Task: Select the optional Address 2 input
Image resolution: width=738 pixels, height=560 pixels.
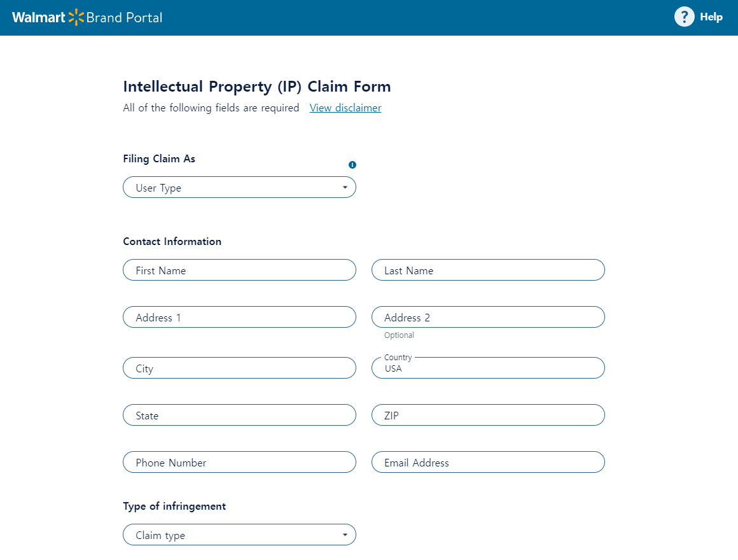Action: (488, 317)
